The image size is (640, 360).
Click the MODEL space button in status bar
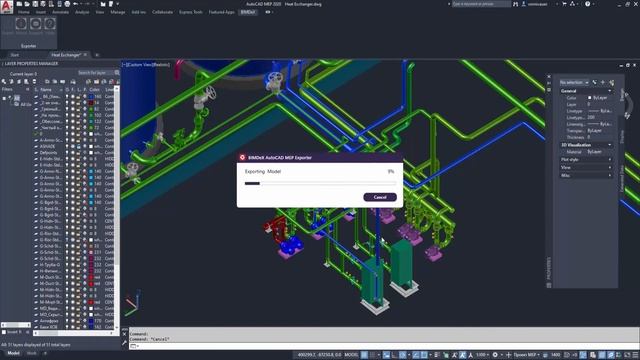click(351, 355)
